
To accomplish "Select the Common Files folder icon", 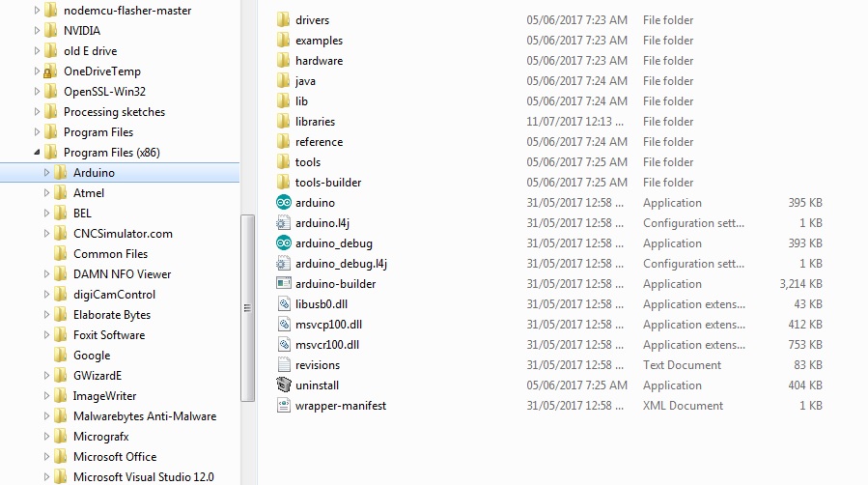I will 60,253.
